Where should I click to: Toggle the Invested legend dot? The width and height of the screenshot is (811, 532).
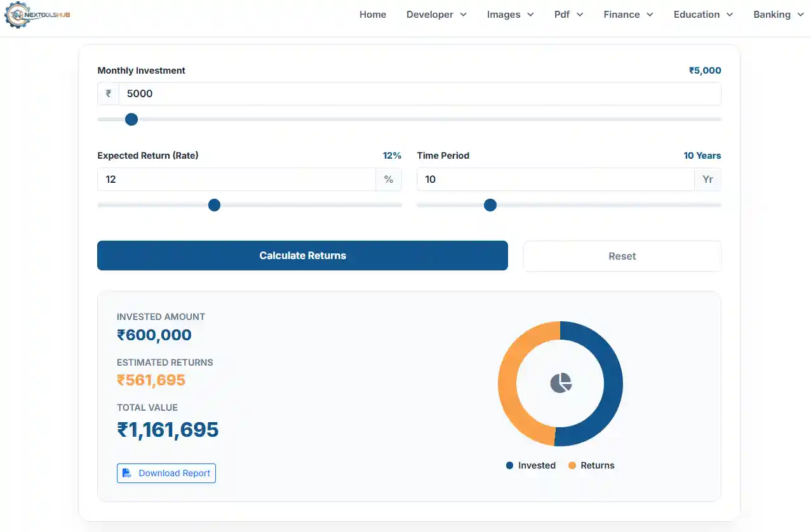[x=509, y=465]
